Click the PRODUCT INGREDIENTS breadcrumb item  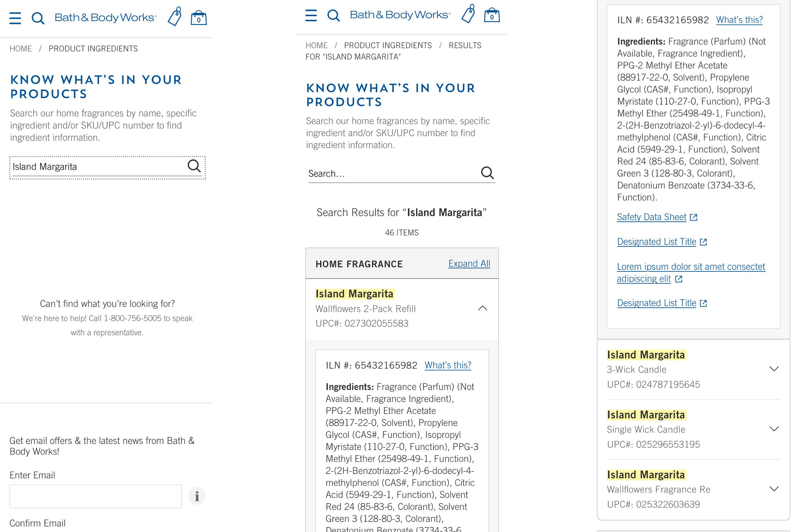coord(93,49)
